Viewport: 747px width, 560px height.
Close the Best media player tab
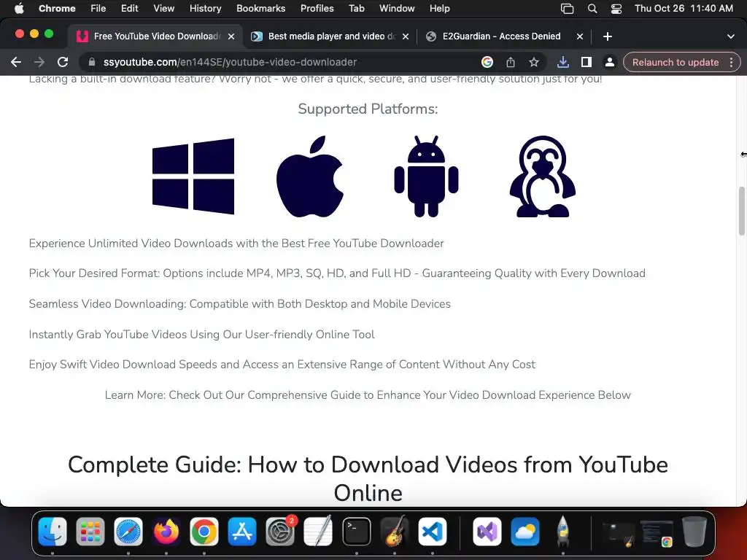coord(406,36)
